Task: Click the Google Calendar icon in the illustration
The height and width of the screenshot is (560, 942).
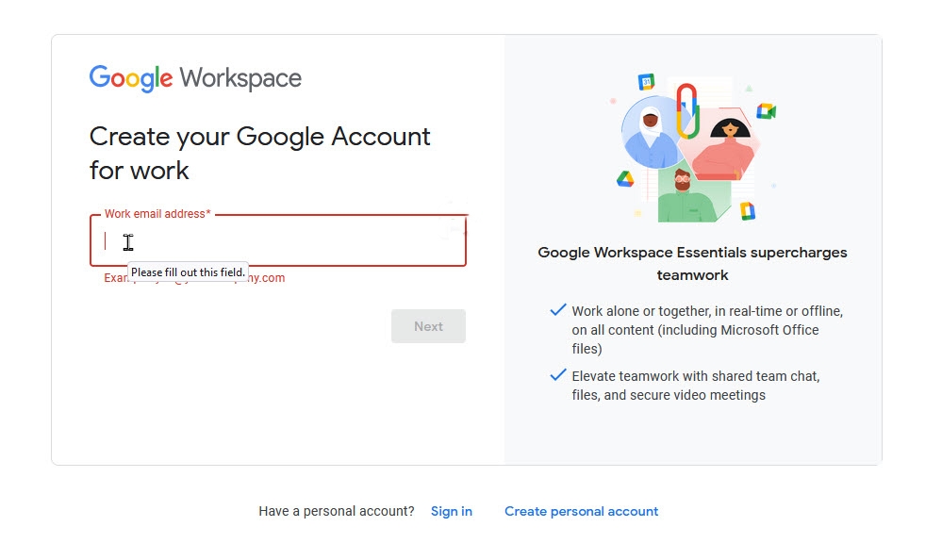Action: pyautogui.click(x=647, y=81)
